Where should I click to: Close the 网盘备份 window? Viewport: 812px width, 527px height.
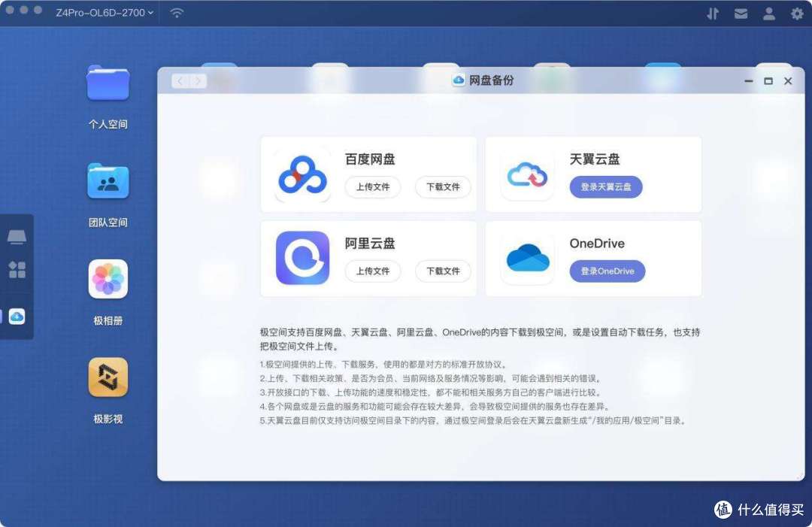pos(788,80)
